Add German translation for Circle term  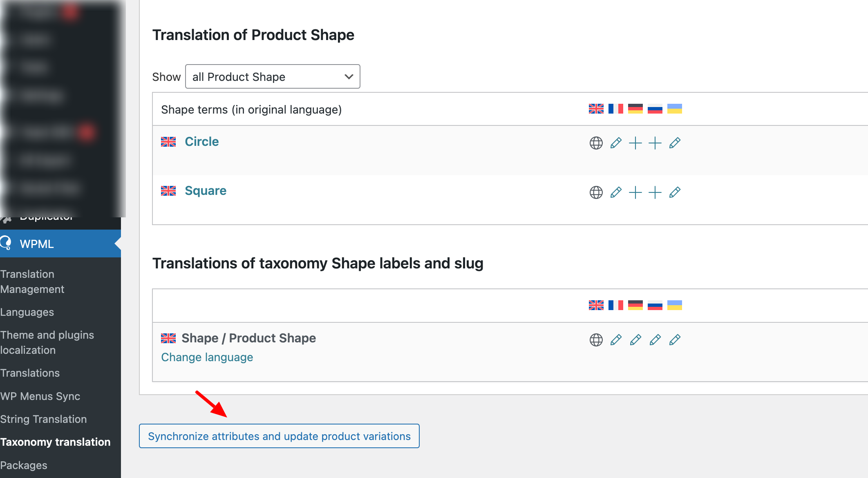(x=635, y=143)
